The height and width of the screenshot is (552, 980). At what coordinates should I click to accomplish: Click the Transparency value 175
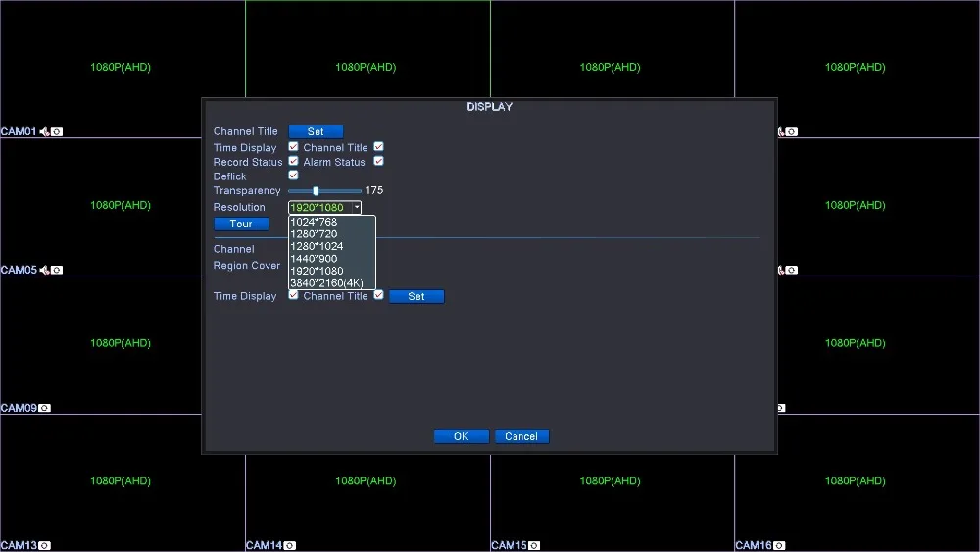tap(374, 190)
